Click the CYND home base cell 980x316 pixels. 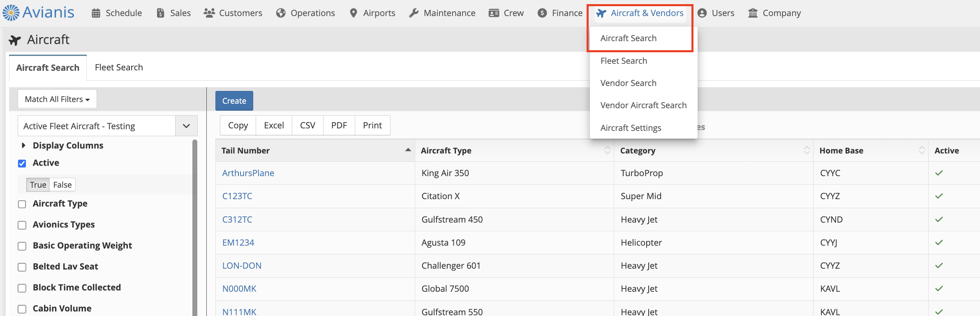pyautogui.click(x=871, y=220)
